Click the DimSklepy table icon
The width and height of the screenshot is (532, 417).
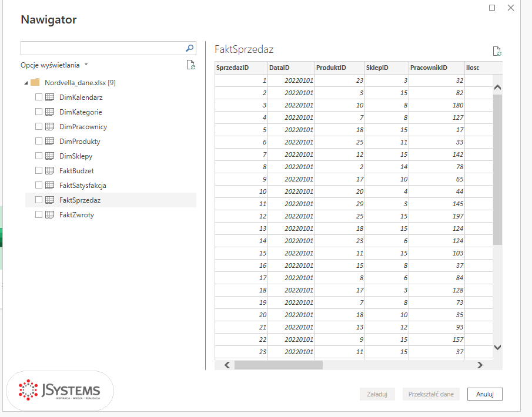point(49,156)
